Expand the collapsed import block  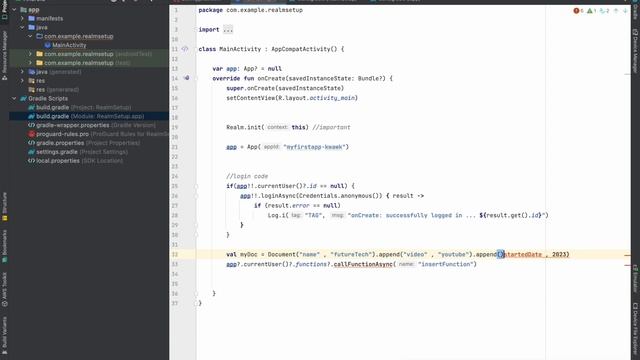(x=228, y=29)
